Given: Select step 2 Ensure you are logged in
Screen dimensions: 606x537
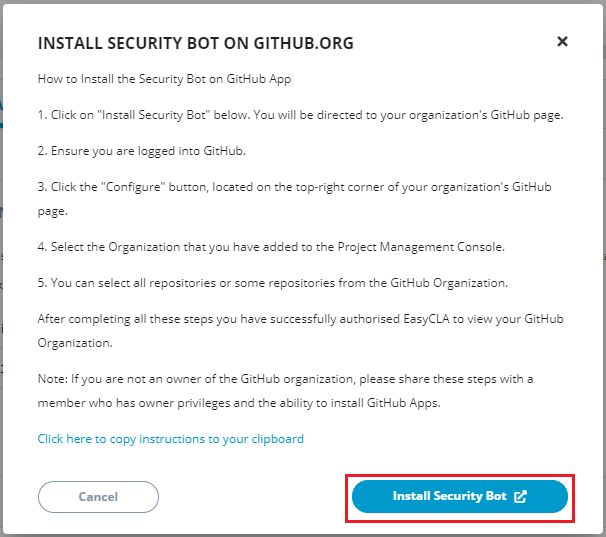Looking at the screenshot, I should tap(141, 151).
